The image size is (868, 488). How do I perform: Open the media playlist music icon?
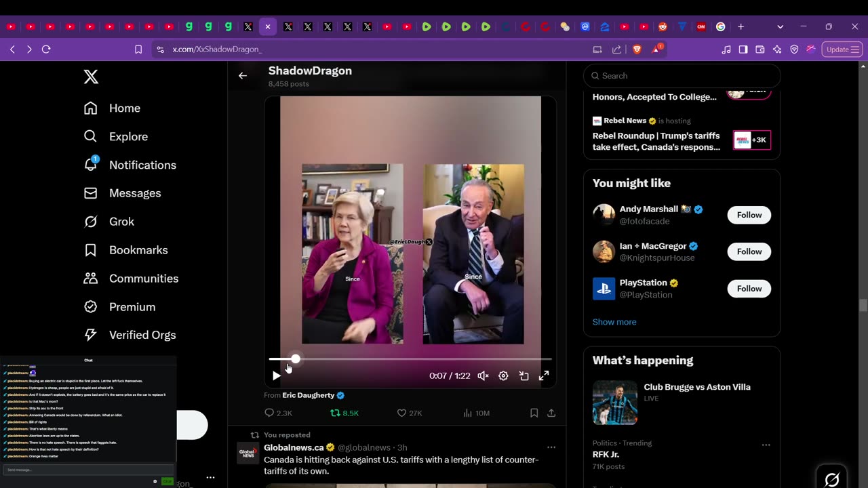point(726,49)
